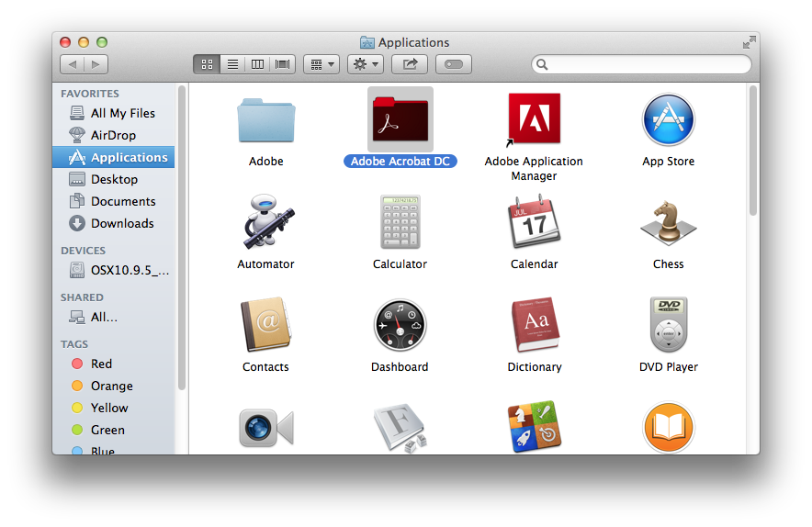812x527 pixels.
Task: Launch the App Store application
Action: point(669,119)
